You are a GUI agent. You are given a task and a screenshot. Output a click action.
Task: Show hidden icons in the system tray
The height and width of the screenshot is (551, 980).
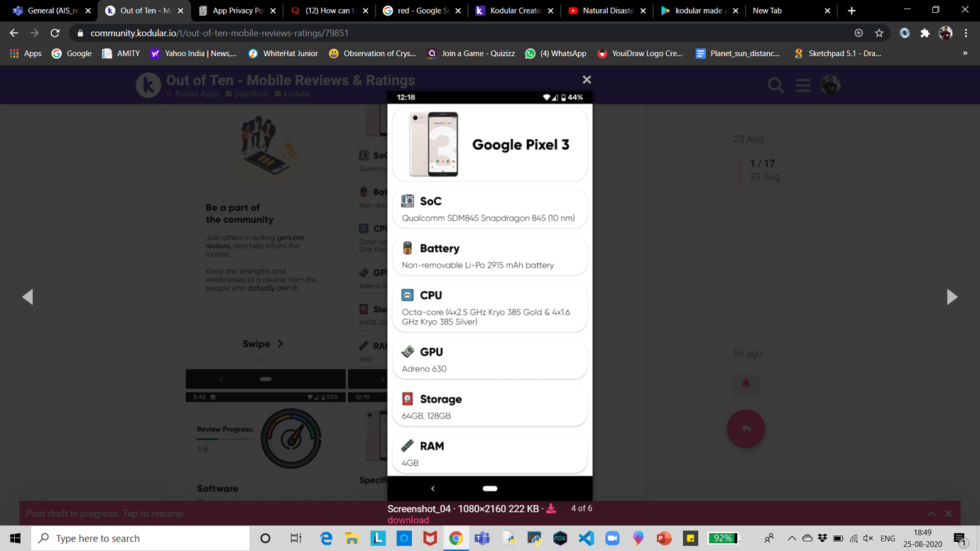click(x=791, y=538)
